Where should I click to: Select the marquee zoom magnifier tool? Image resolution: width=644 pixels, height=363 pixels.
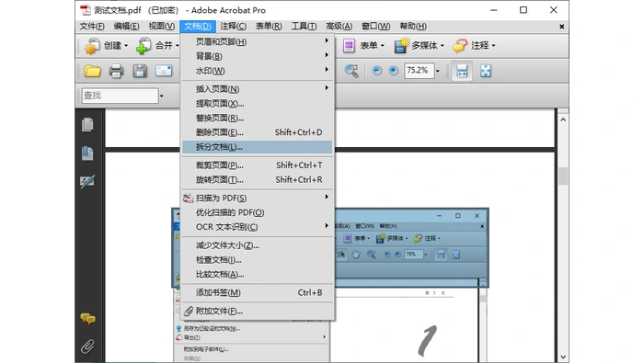(x=351, y=71)
